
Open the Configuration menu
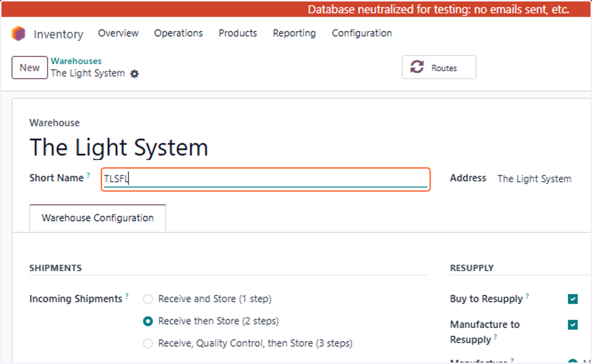[x=362, y=33]
